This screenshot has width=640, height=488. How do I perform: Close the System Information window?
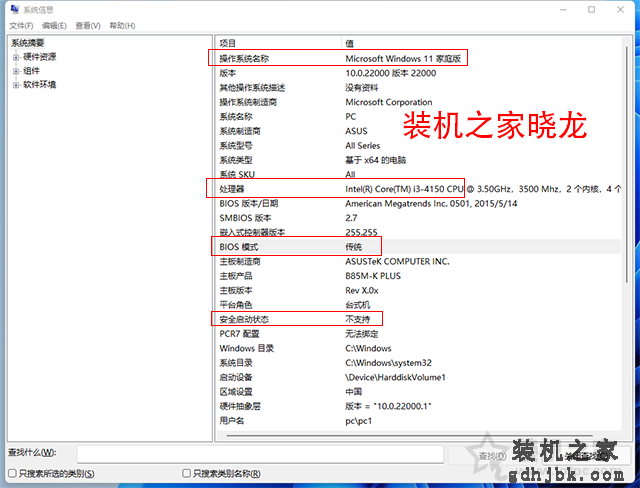pos(620,9)
